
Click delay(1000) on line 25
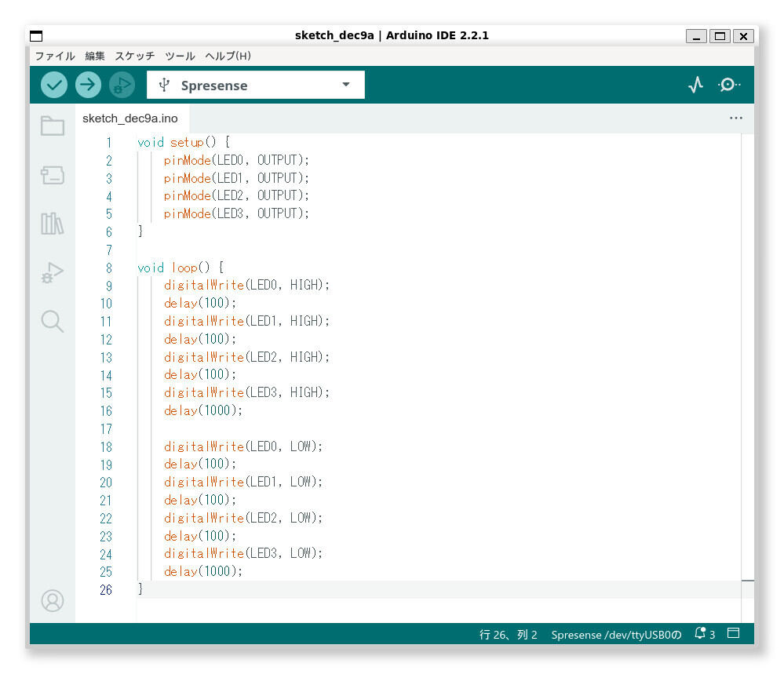click(x=203, y=572)
